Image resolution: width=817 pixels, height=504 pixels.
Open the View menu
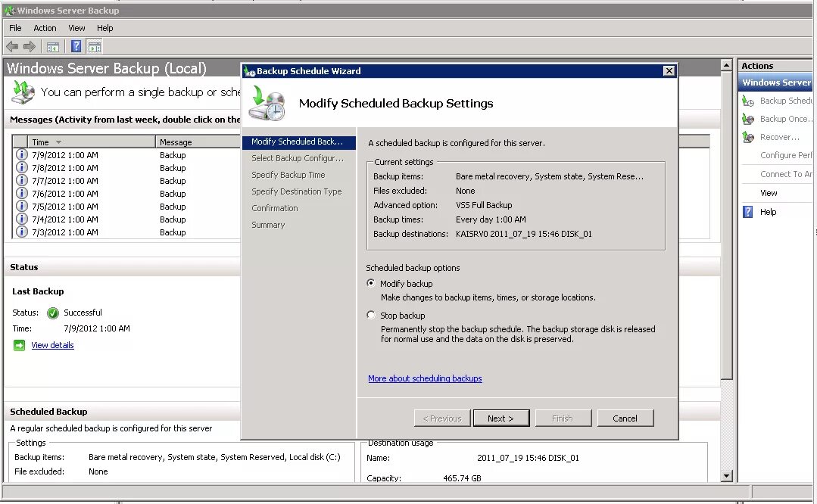(x=76, y=28)
